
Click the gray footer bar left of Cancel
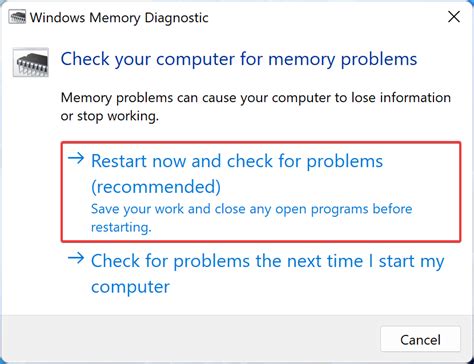(x=190, y=339)
